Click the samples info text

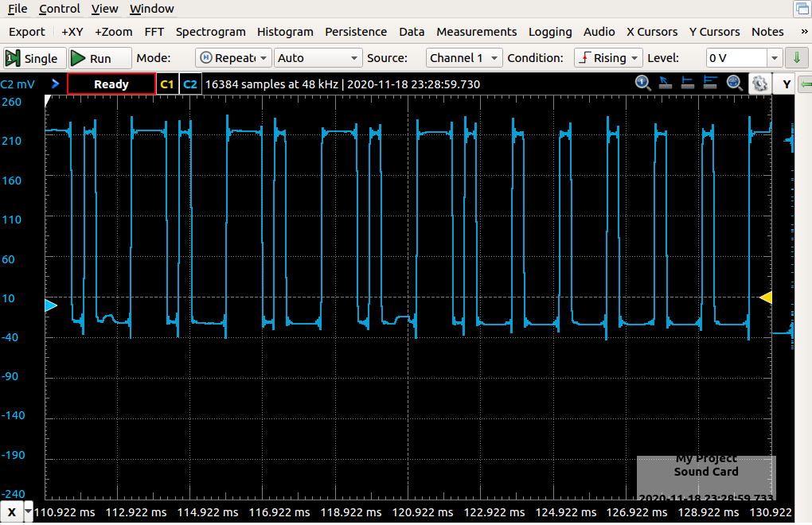click(x=342, y=84)
